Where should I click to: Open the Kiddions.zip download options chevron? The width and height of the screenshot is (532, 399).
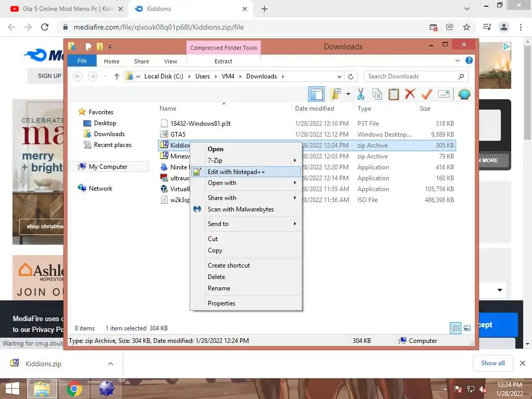click(x=111, y=364)
